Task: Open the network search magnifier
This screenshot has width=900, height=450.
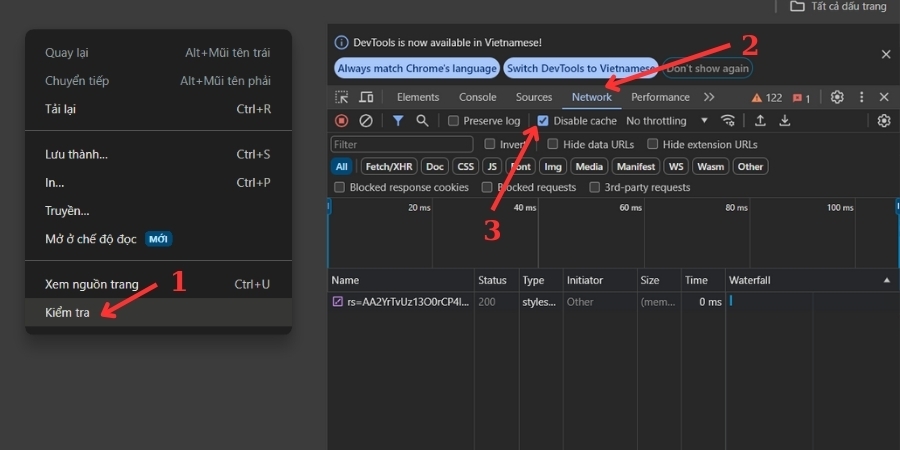Action: tap(422, 121)
